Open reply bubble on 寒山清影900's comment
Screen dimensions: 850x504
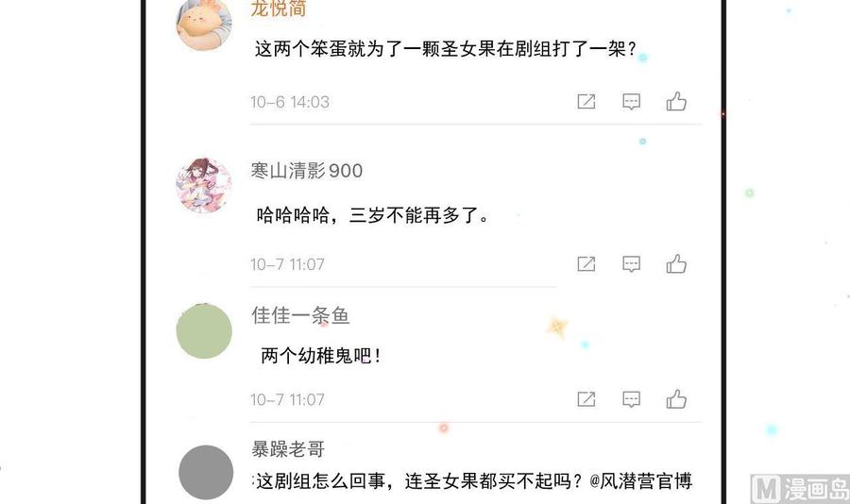tap(632, 264)
